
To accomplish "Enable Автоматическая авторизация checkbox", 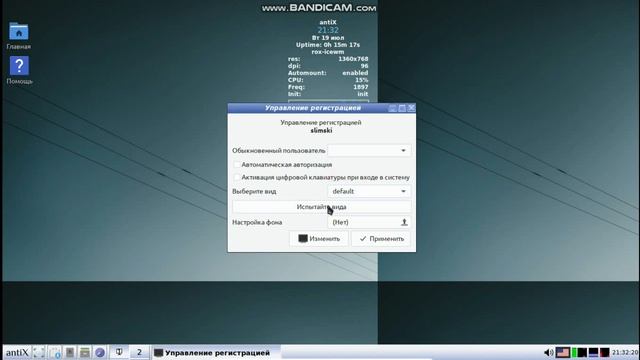I will pos(237,164).
